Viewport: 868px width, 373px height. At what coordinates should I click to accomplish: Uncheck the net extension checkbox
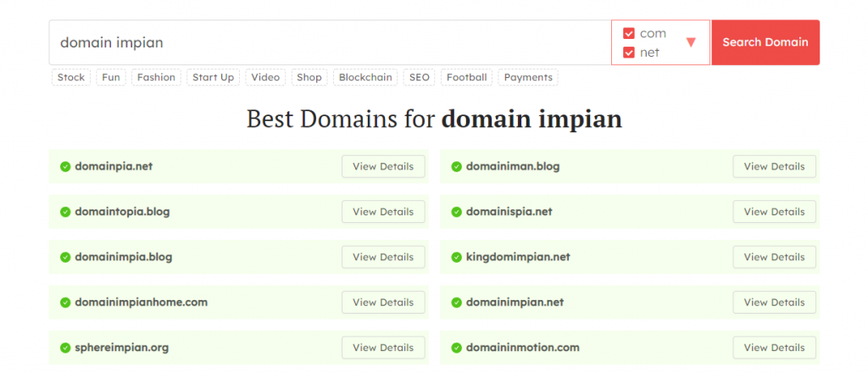629,53
